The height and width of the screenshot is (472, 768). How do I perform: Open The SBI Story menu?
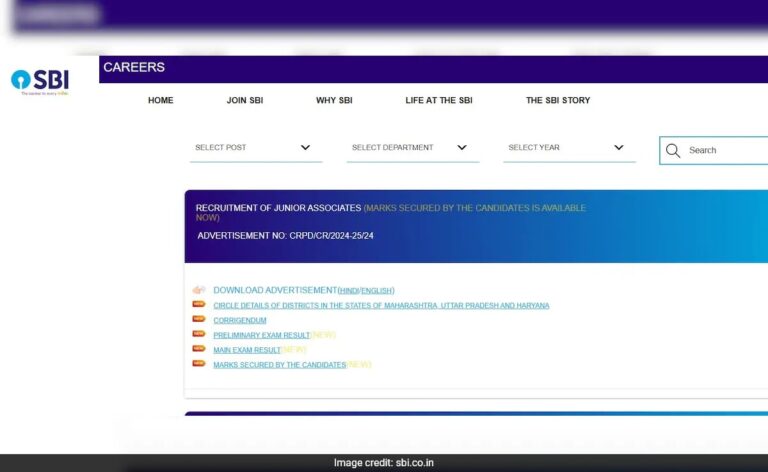[x=558, y=100]
